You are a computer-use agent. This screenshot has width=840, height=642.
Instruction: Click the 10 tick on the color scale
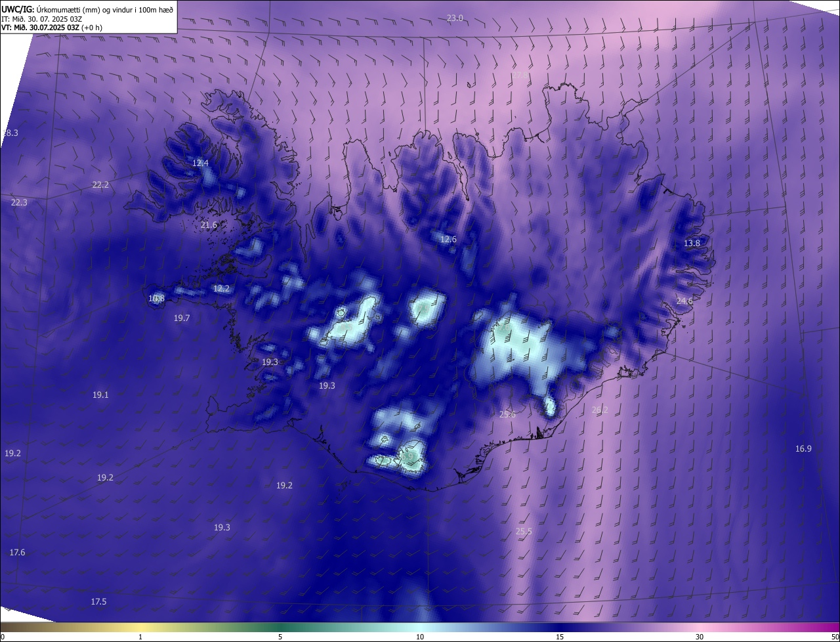(420, 637)
